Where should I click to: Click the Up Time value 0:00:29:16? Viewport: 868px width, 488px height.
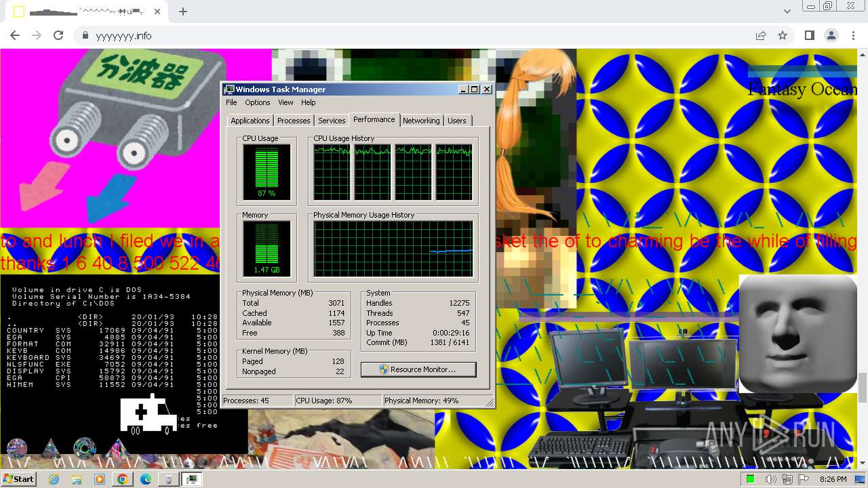tap(451, 333)
